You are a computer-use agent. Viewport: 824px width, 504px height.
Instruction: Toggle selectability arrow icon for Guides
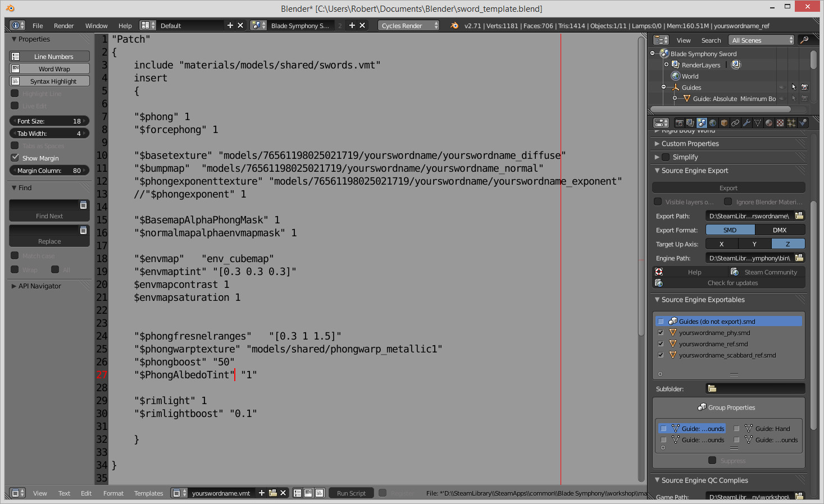pos(794,88)
